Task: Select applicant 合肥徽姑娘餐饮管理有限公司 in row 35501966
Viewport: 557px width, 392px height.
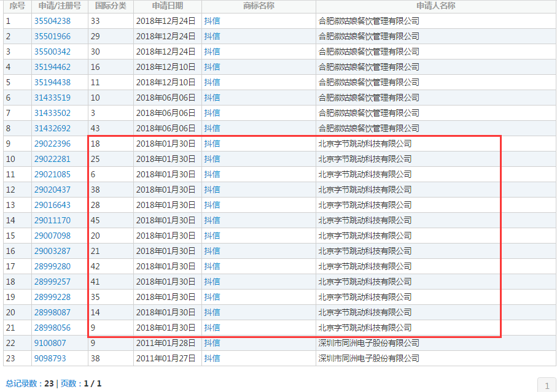Action: (x=368, y=36)
